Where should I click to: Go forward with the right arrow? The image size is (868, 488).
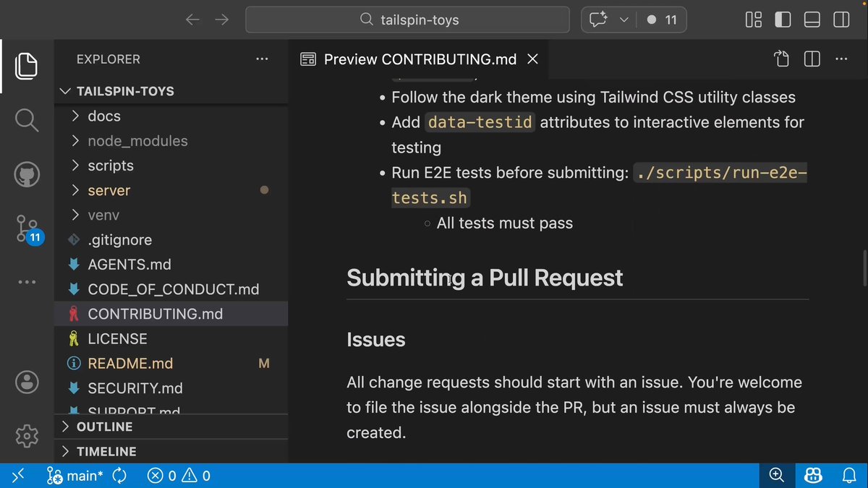click(x=222, y=20)
